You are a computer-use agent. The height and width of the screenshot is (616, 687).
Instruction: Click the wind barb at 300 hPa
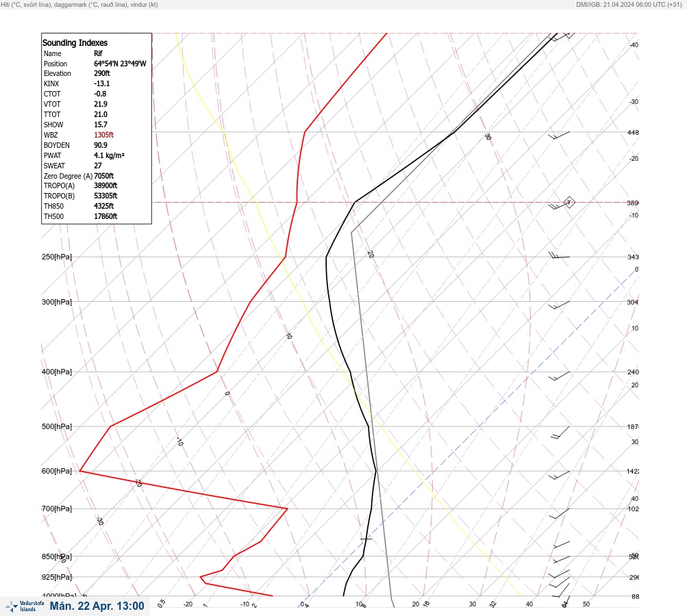(560, 305)
